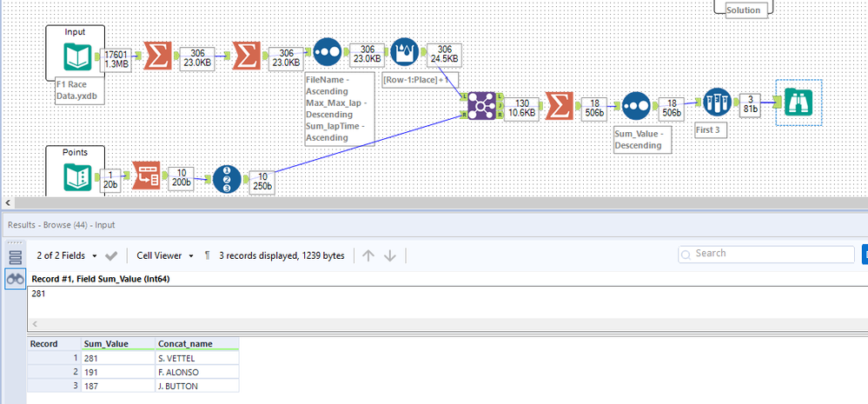Screen dimensions: 868x404
Task: Select the second Summarize tool before the Sort
Action: click(247, 56)
